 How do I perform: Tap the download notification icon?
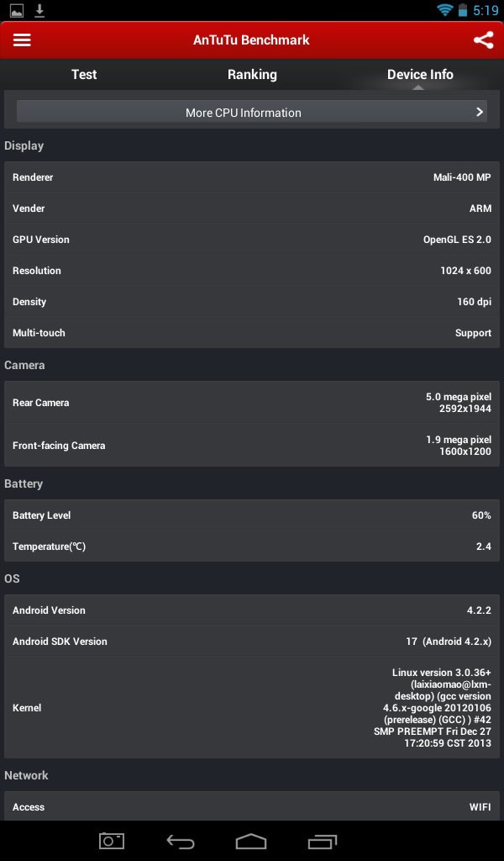click(39, 10)
